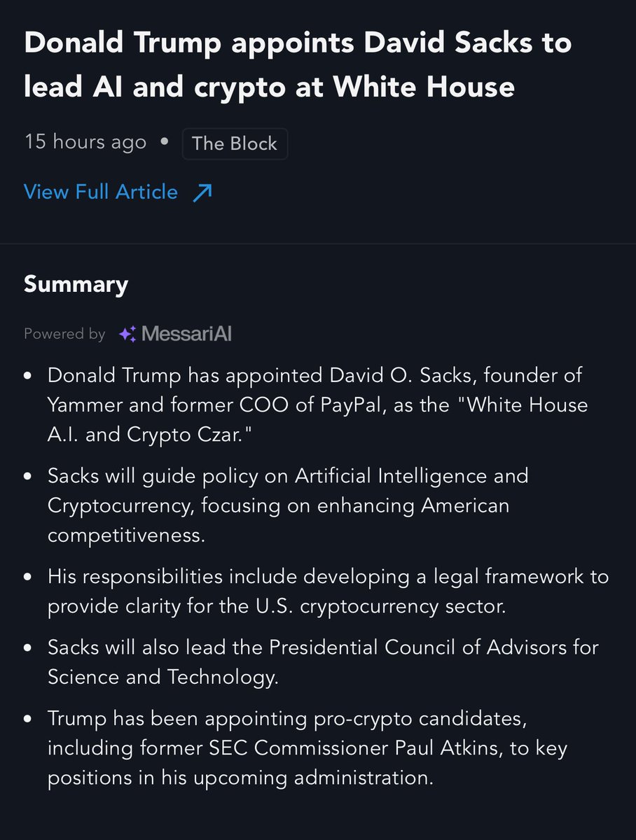Click the MessariAI sparkle icon

(x=127, y=335)
